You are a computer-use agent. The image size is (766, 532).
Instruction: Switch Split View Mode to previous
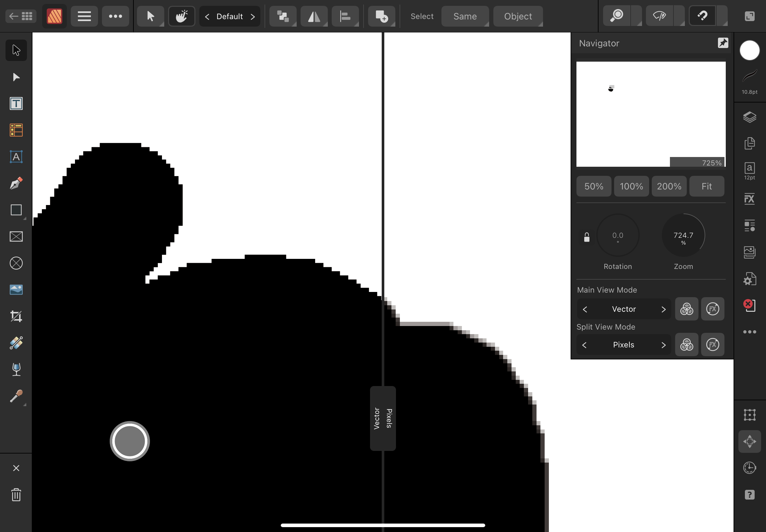(584, 345)
